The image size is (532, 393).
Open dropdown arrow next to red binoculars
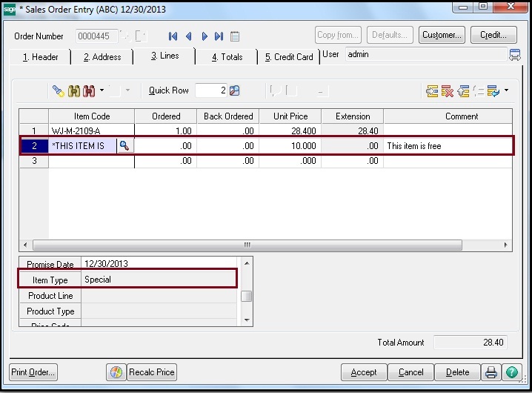[102, 90]
